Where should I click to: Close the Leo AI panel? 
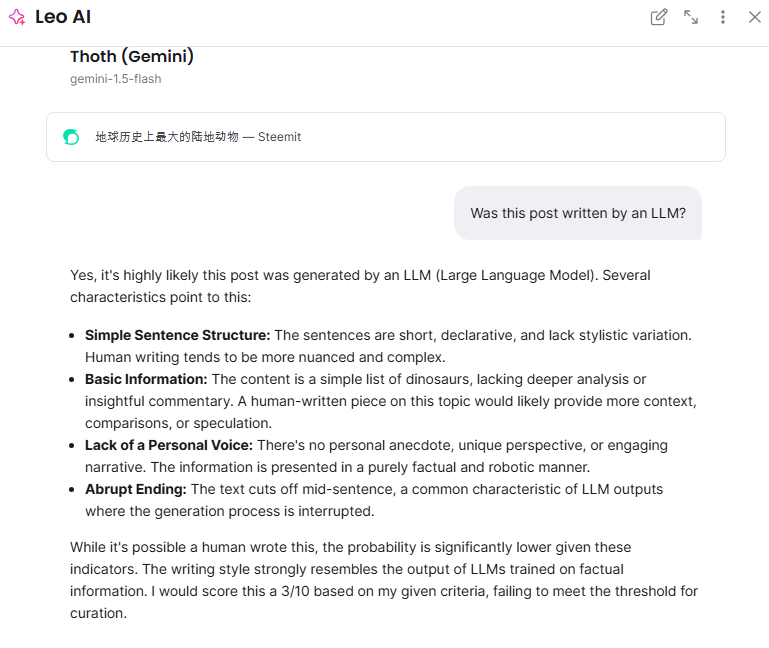755,17
